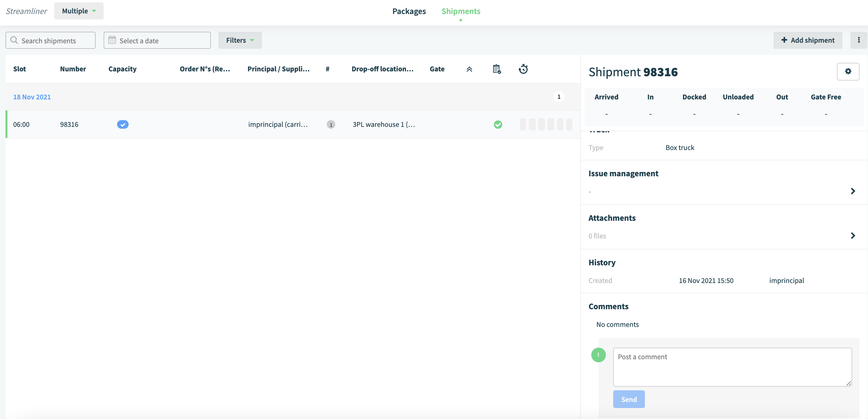Expand the Attachments section arrow
868x419 pixels.
[852, 236]
